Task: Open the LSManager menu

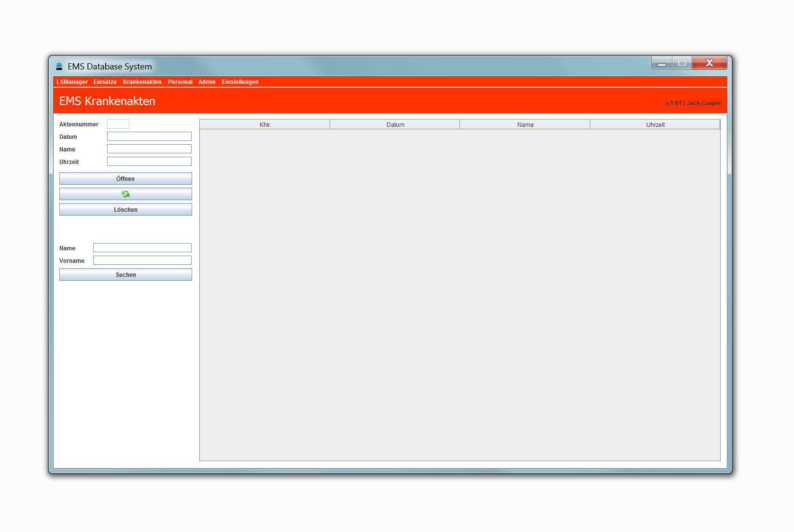Action: click(72, 82)
